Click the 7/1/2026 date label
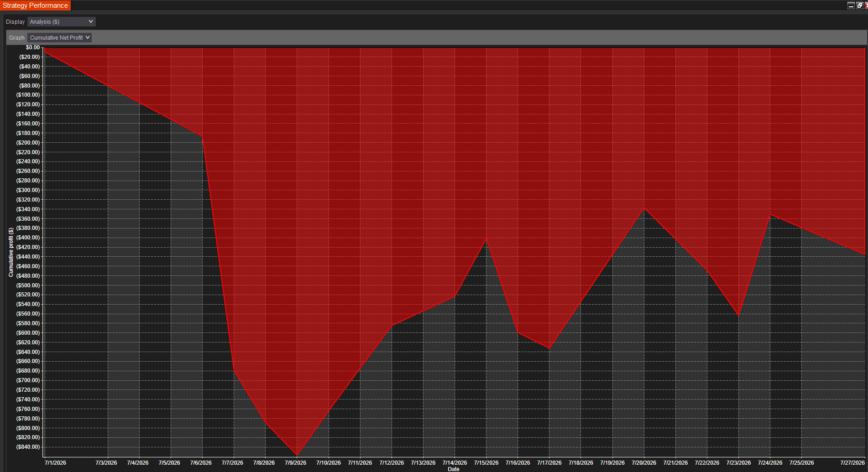Viewport: 868px width, 472px height. coord(55,462)
